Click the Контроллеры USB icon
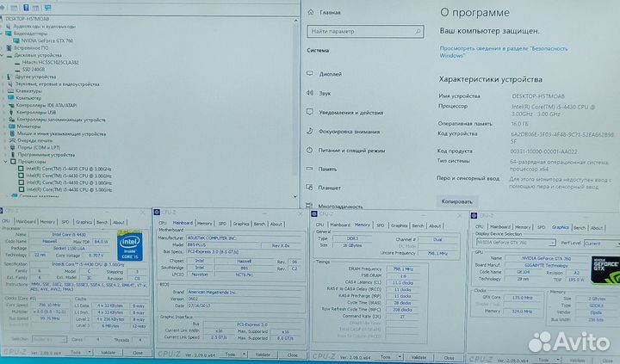Image resolution: width=620 pixels, height=364 pixels. (11, 112)
